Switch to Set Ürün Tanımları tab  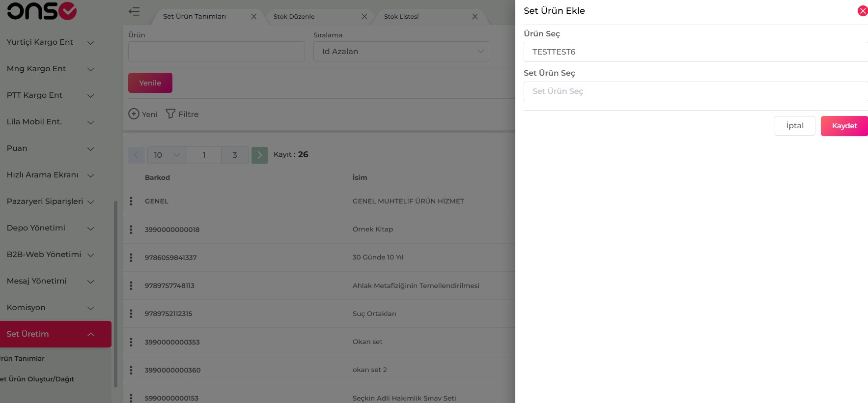tap(195, 16)
